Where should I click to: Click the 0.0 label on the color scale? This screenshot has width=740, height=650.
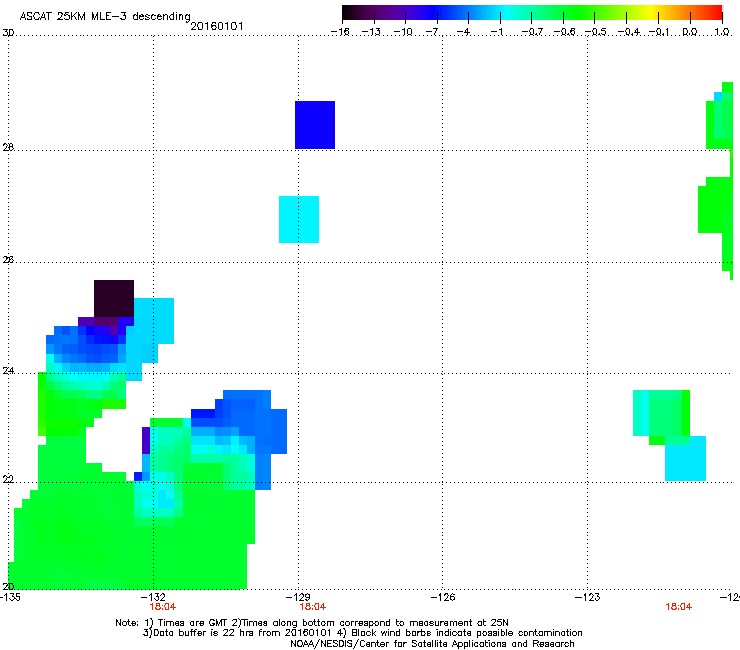tap(690, 32)
